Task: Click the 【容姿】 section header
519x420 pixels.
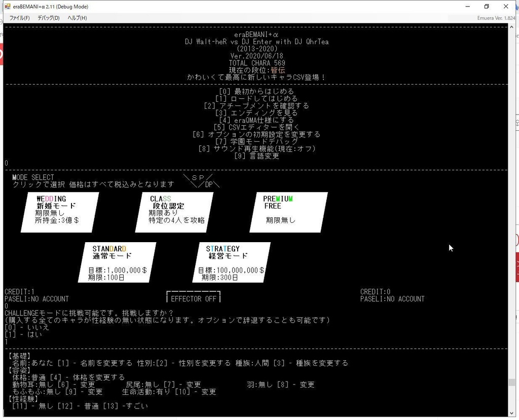Action: (20, 371)
